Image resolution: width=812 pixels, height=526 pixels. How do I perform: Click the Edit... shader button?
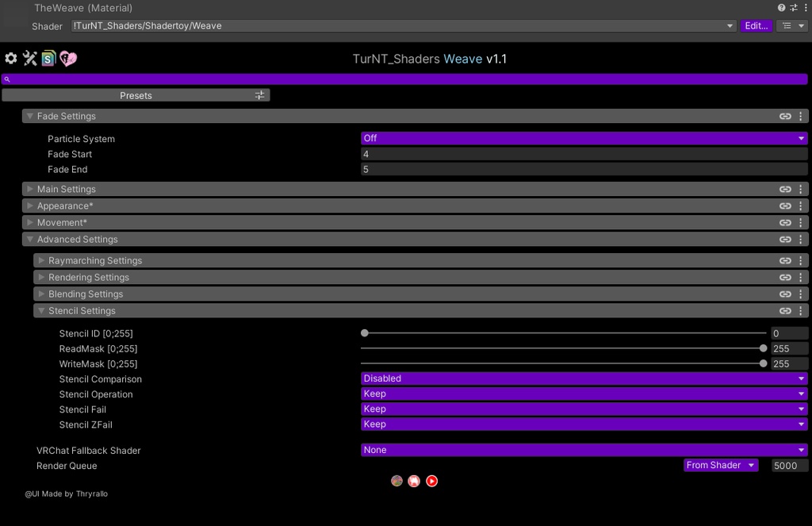[756, 26]
